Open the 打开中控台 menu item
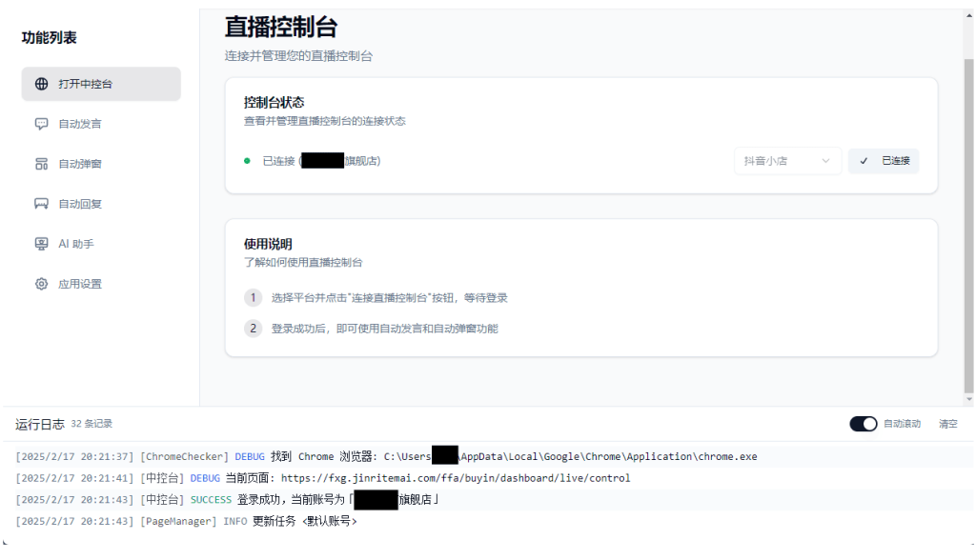 (101, 84)
